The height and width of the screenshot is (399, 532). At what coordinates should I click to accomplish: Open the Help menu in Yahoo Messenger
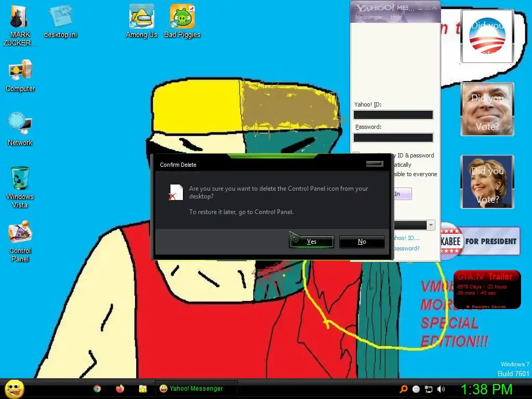396,17
